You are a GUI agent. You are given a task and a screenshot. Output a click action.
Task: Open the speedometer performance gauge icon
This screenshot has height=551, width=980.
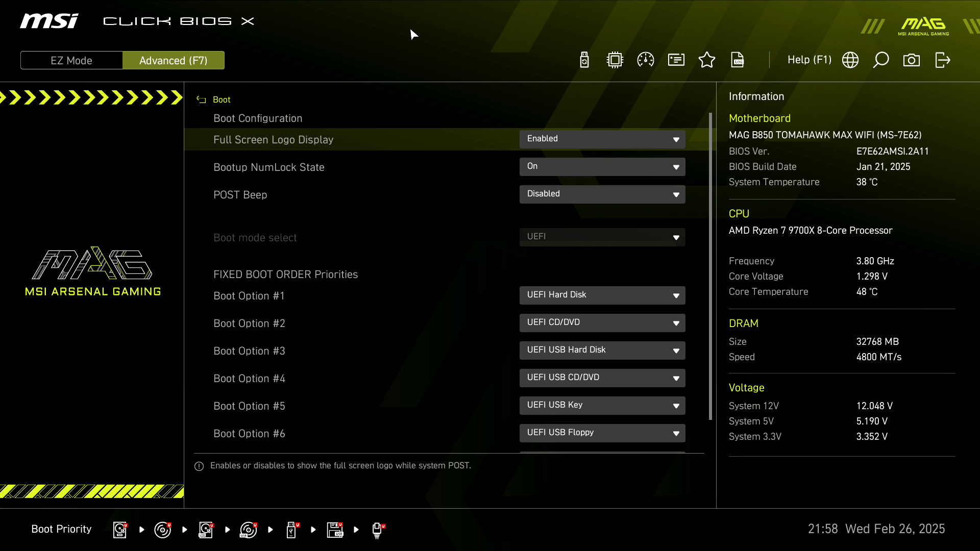[x=646, y=60]
